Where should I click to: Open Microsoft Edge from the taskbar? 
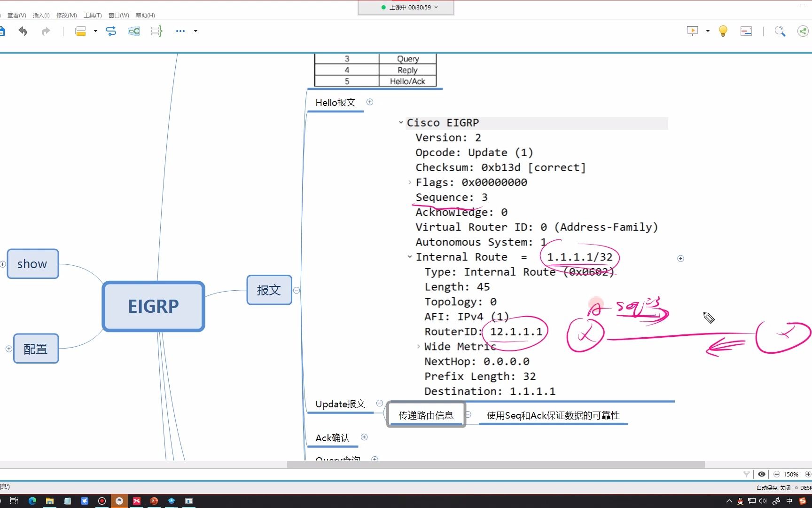[32, 501]
